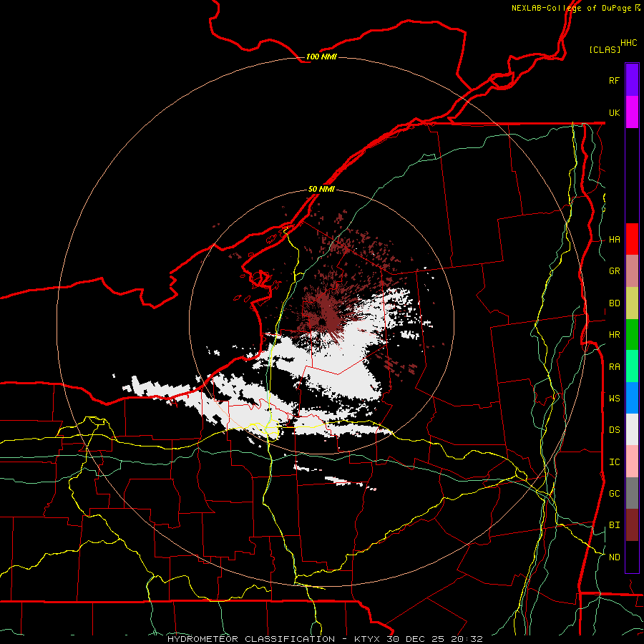Click the GC gray legend swatch

[x=632, y=493]
